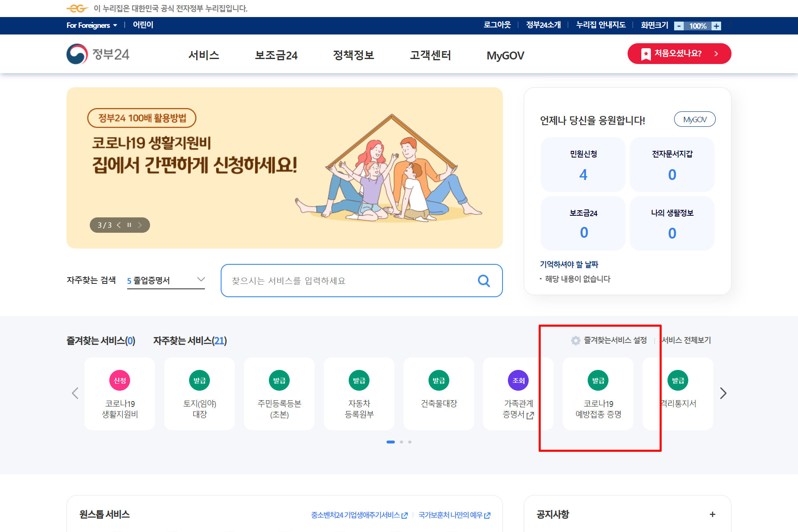Click the service search input field
This screenshot has height=532, width=798.
pos(349,281)
